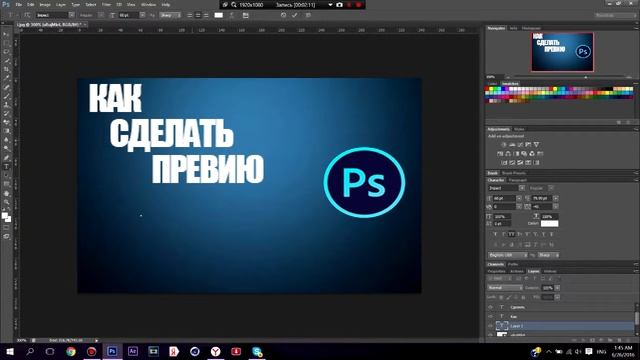Select the Crop tool

tap(7, 69)
